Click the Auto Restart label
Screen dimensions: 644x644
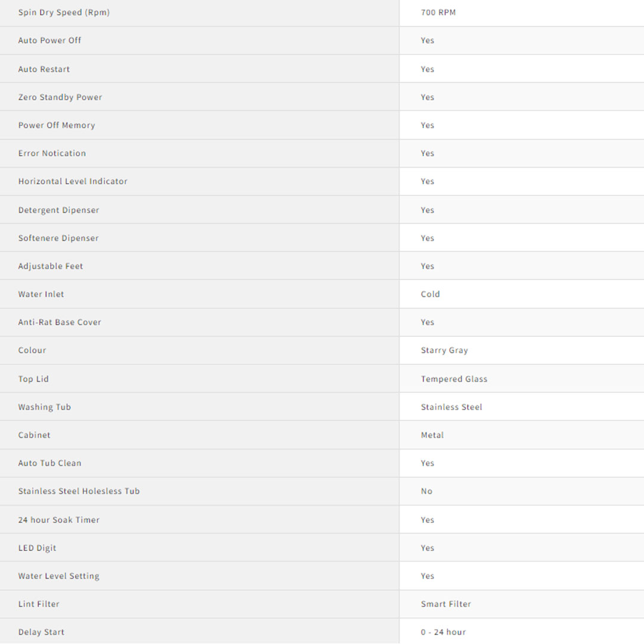(44, 69)
